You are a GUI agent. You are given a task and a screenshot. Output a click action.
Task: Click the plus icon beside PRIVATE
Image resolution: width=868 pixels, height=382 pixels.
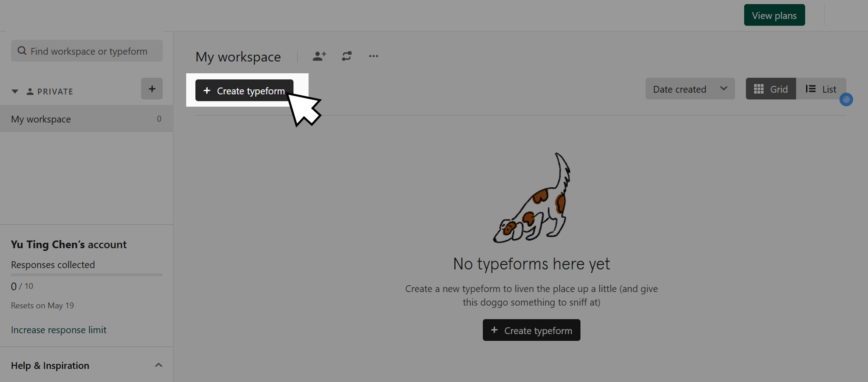coord(152,89)
